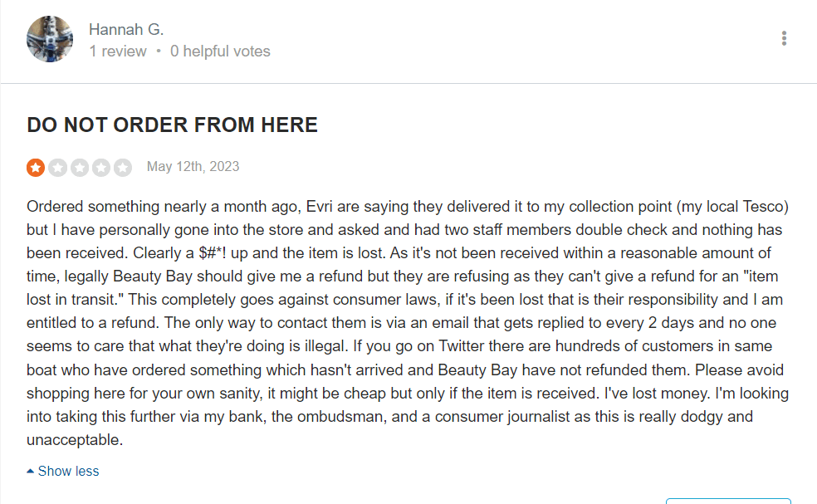Click the second grey rating star
Image resolution: width=817 pixels, height=504 pixels.
tap(57, 168)
